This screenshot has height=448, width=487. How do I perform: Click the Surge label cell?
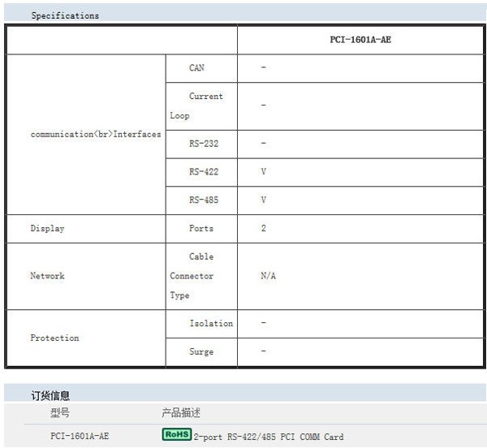201,351
